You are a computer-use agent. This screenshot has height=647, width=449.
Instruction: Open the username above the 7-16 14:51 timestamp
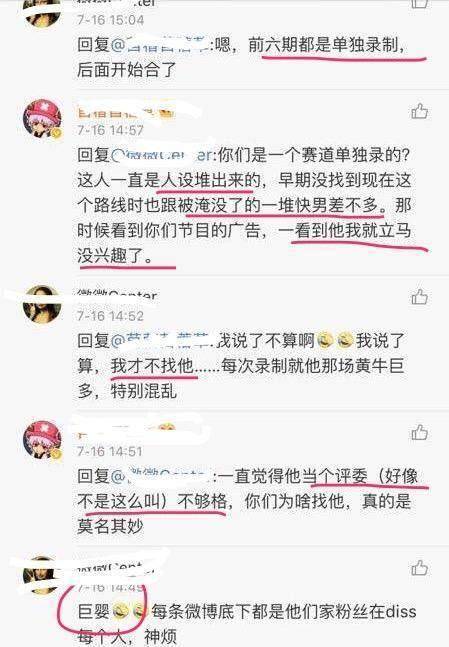point(126,431)
